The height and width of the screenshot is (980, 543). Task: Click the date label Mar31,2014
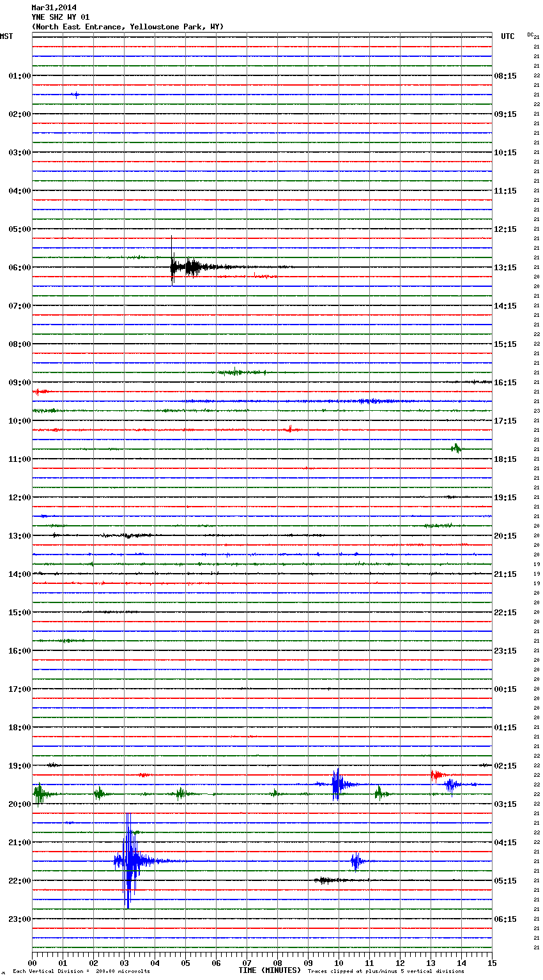[54, 8]
